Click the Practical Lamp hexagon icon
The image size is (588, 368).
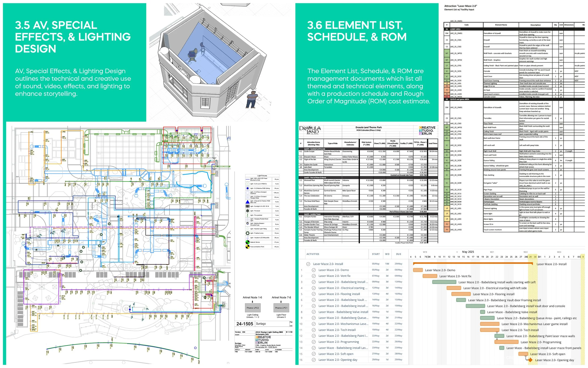click(247, 233)
